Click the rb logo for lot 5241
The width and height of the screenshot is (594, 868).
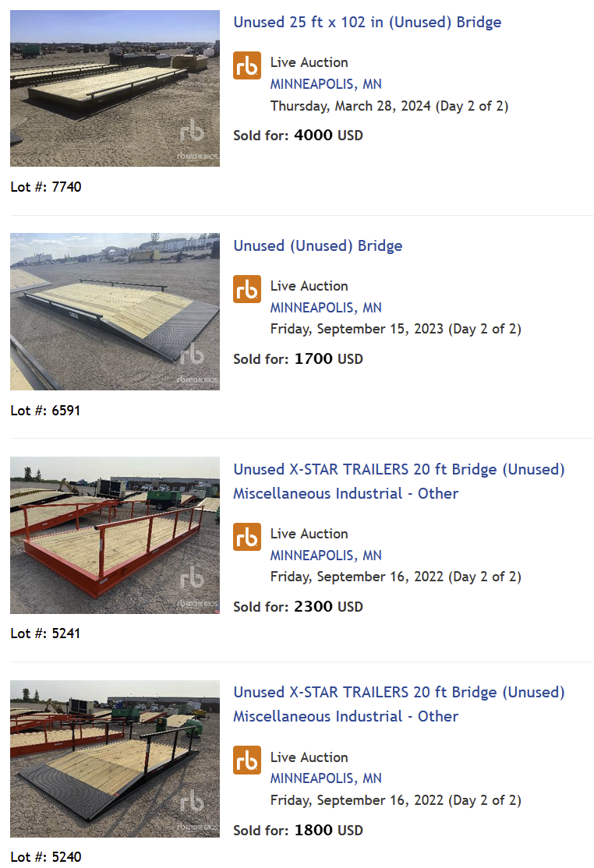click(x=247, y=537)
